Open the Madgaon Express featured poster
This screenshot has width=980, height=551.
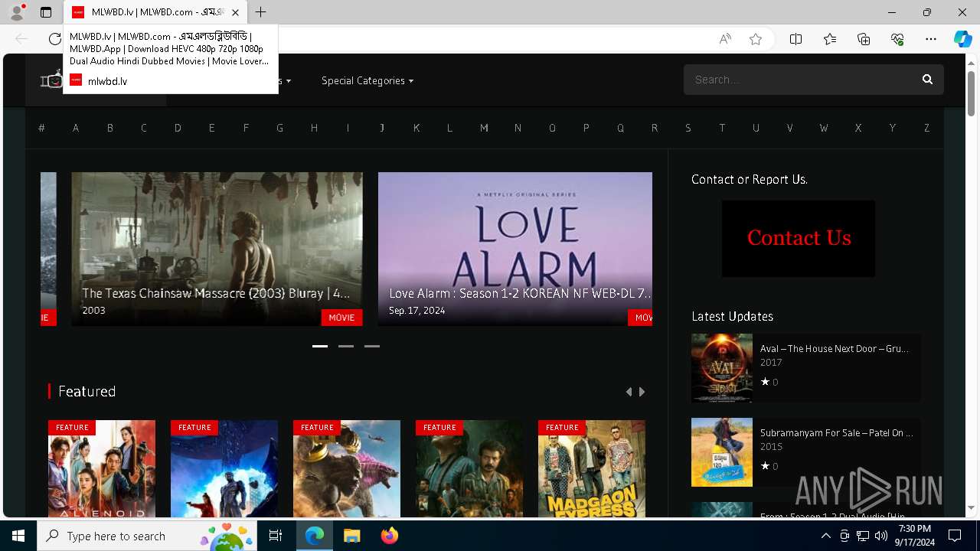click(592, 468)
